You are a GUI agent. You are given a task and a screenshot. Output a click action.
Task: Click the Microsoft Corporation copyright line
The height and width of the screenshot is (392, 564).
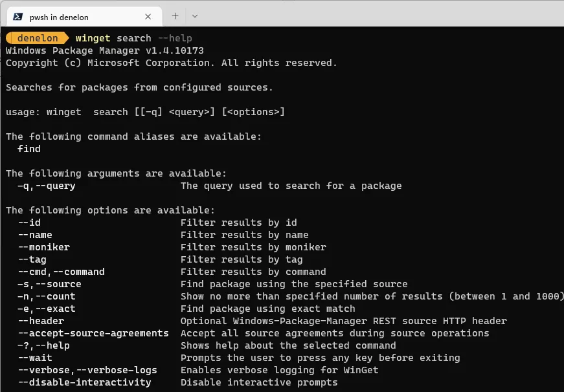[x=171, y=63]
